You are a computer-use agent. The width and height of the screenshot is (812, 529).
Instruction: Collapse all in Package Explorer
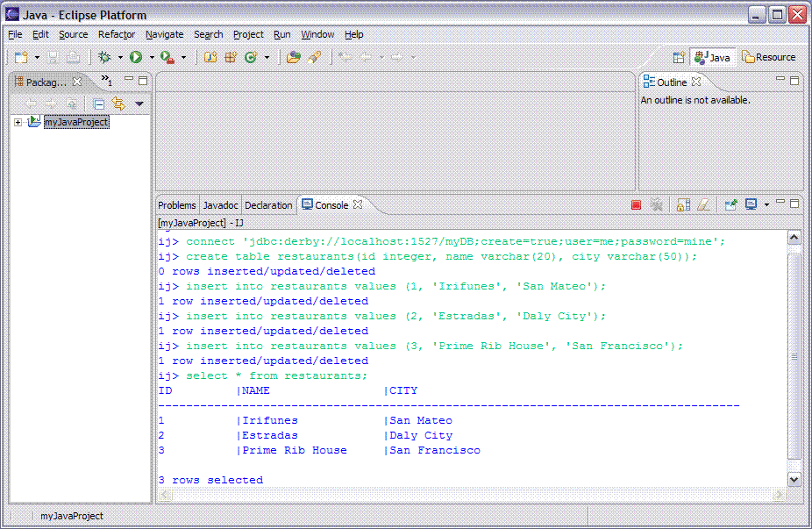point(99,104)
